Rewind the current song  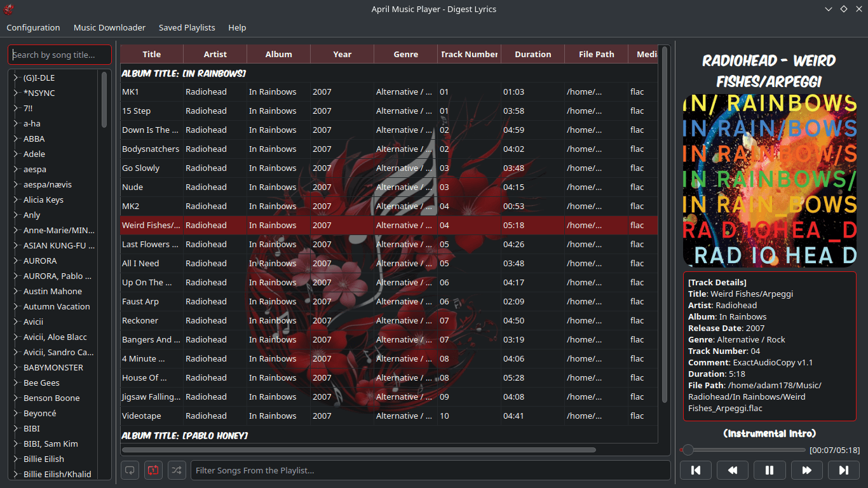click(x=733, y=470)
